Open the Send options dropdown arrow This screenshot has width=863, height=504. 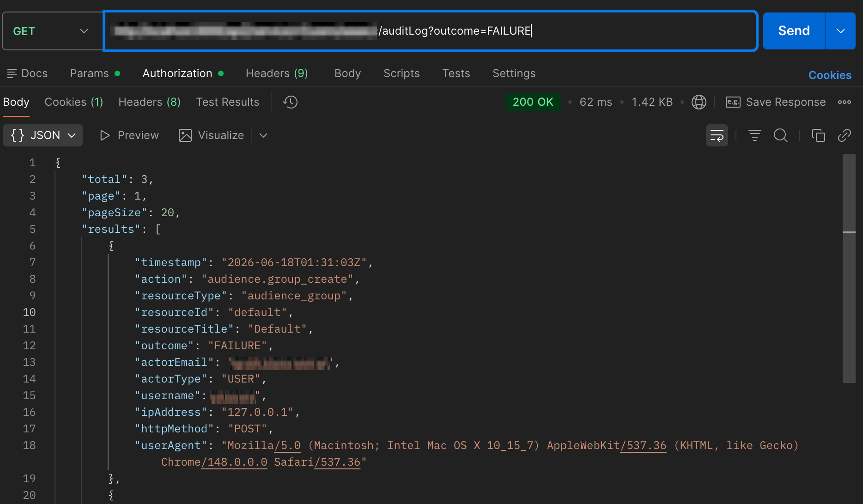pyautogui.click(x=840, y=31)
